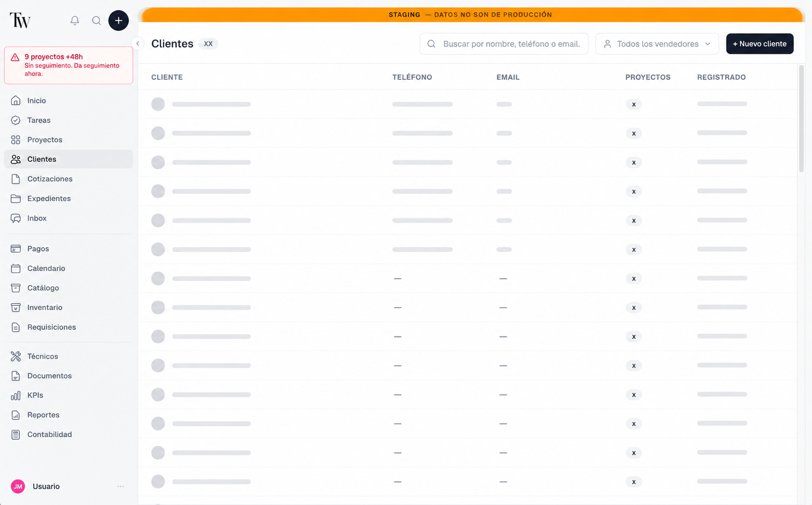812x505 pixels.
Task: Click the Inbox chat icon
Action: click(16, 218)
